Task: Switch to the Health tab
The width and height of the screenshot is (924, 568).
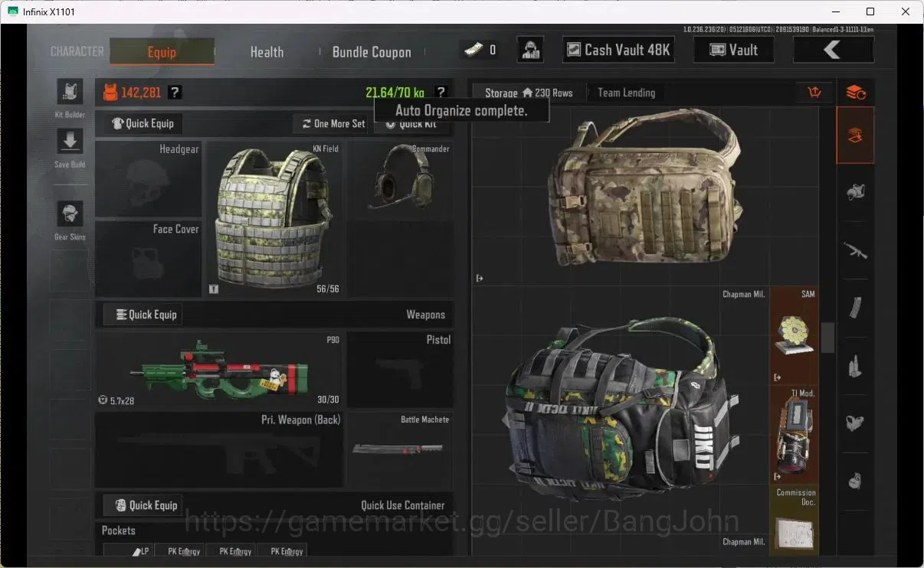Action: [x=267, y=52]
